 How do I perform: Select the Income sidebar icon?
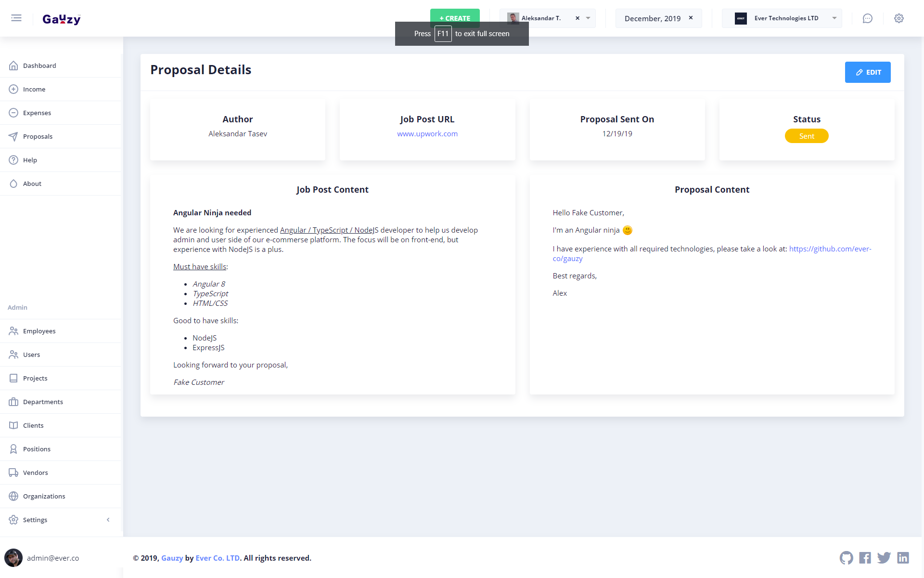click(13, 89)
